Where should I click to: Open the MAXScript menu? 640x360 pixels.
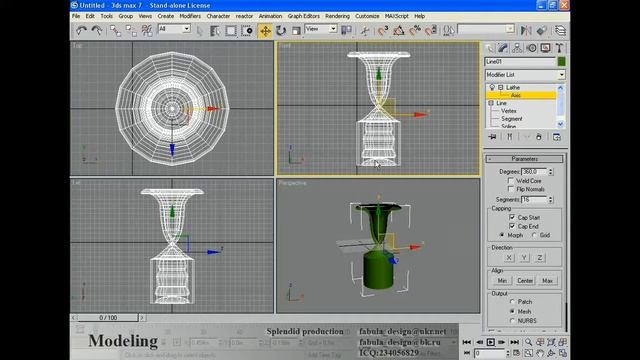tap(396, 16)
